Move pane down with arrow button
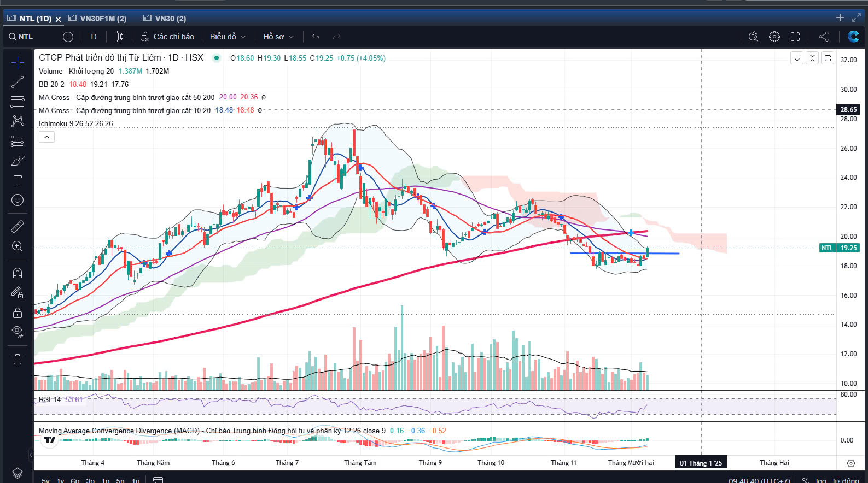 pyautogui.click(x=797, y=58)
